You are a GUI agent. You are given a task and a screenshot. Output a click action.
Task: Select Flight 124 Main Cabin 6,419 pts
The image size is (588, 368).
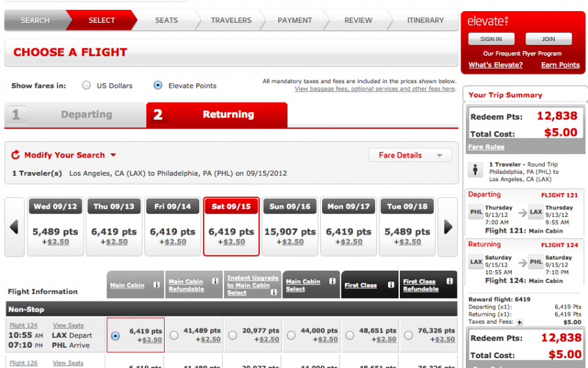[116, 336]
